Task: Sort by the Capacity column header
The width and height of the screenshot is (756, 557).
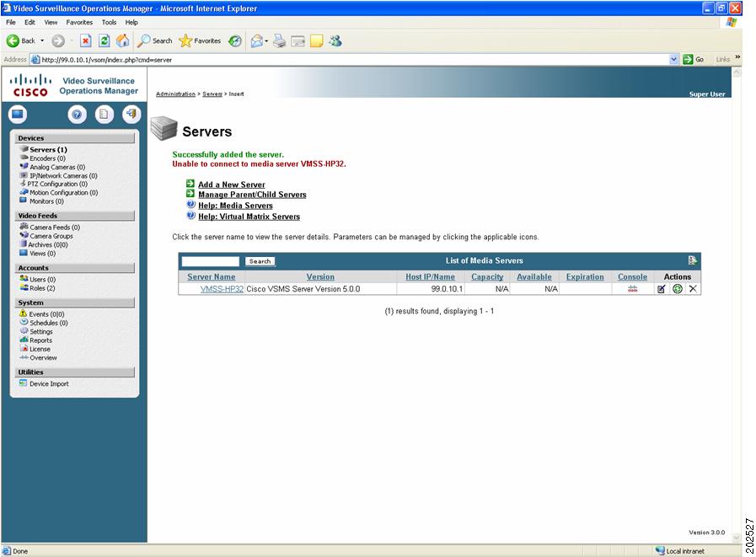Action: tap(487, 276)
